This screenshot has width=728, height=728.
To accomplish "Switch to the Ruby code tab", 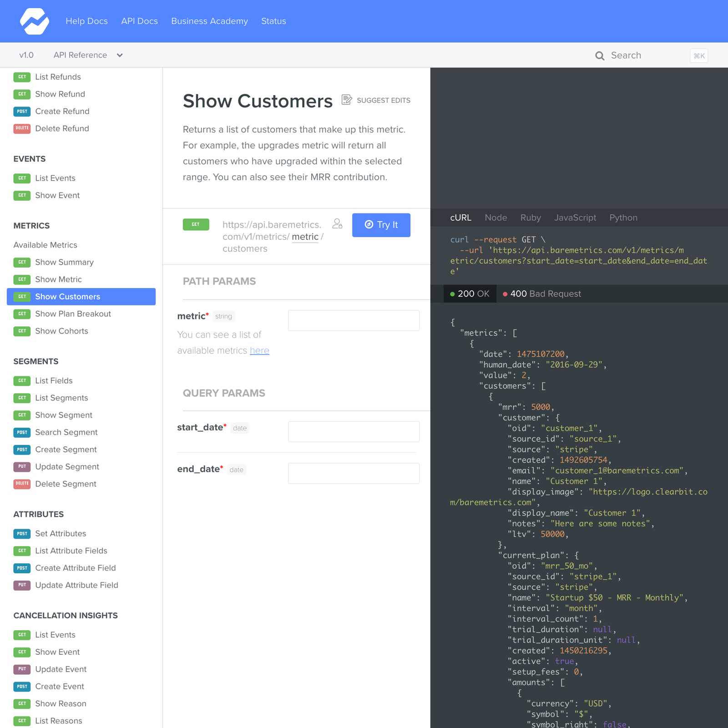I will [531, 217].
